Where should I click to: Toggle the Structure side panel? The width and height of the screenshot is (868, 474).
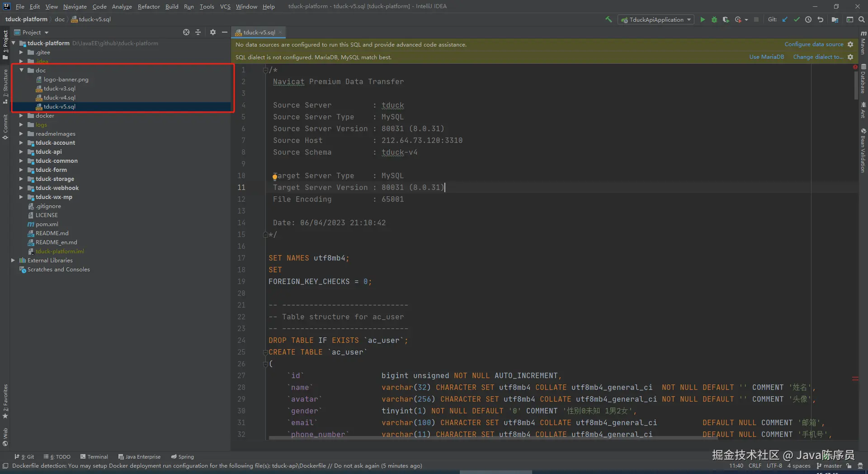(5, 86)
